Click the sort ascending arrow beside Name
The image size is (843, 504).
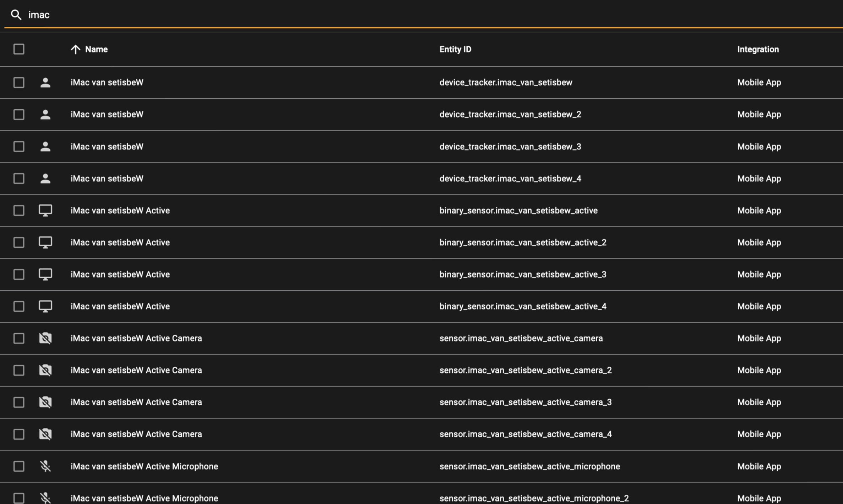tap(75, 49)
